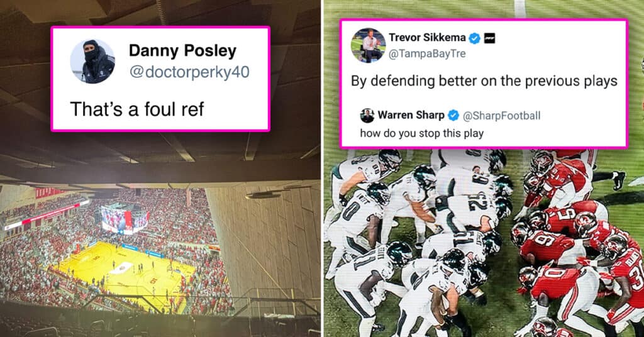
Task: Click the Warren Sharp display name
Action: (411, 115)
